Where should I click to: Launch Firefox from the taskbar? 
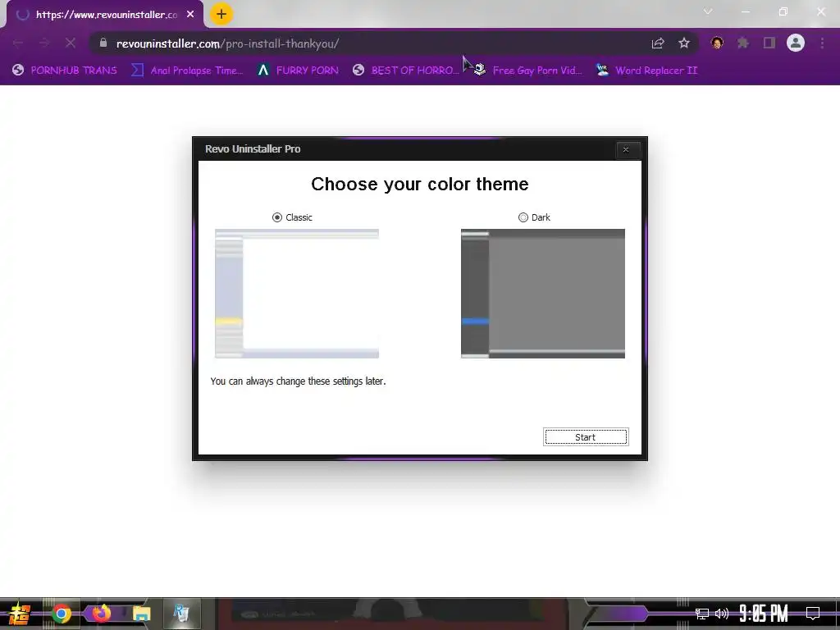pos(101,614)
